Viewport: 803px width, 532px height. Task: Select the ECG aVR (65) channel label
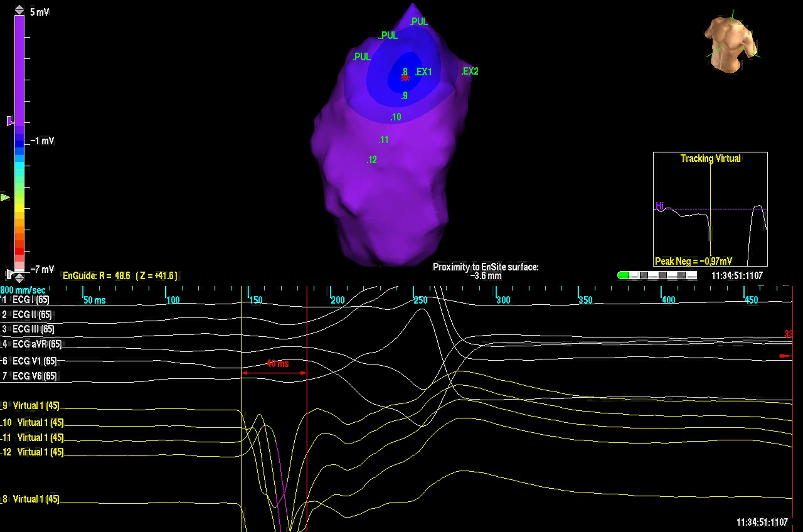pos(37,344)
